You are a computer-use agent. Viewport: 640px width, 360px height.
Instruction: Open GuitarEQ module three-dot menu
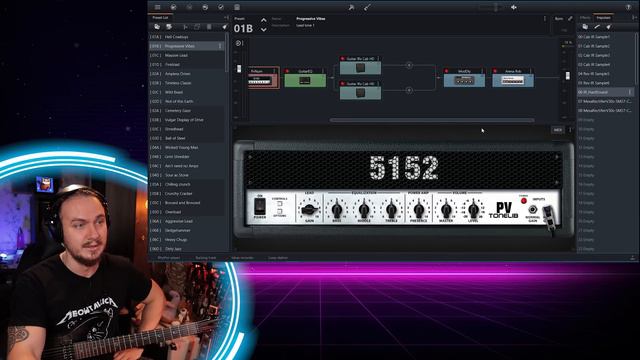pos(323,71)
